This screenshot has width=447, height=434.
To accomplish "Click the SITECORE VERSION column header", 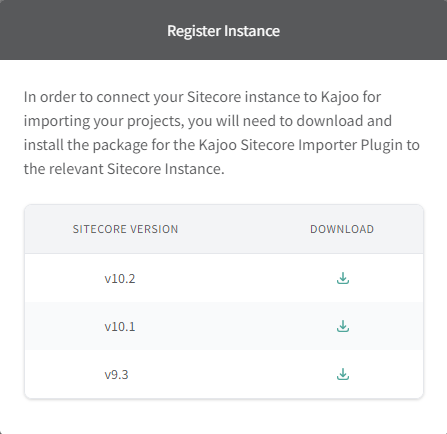I will coord(125,229).
